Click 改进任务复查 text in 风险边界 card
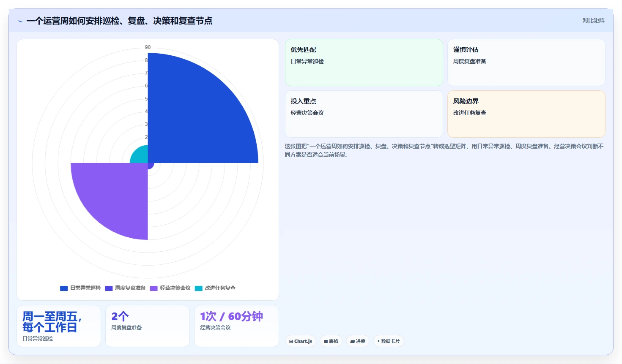The height and width of the screenshot is (364, 622). pyautogui.click(x=469, y=113)
